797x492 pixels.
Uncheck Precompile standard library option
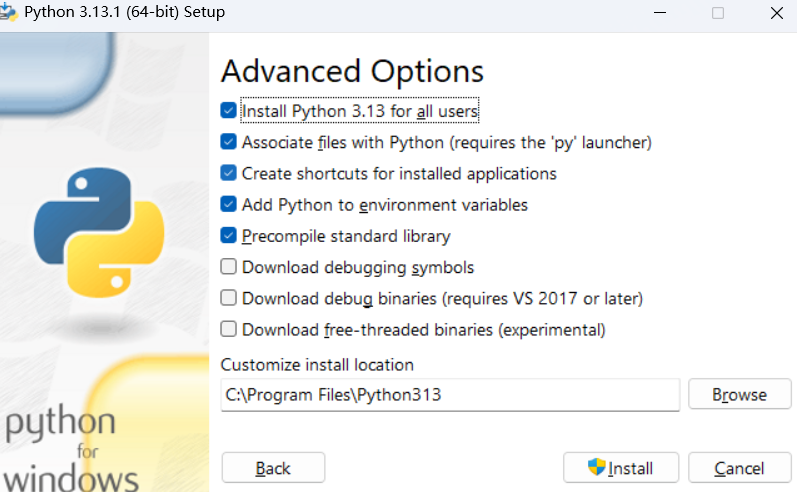[x=228, y=235]
